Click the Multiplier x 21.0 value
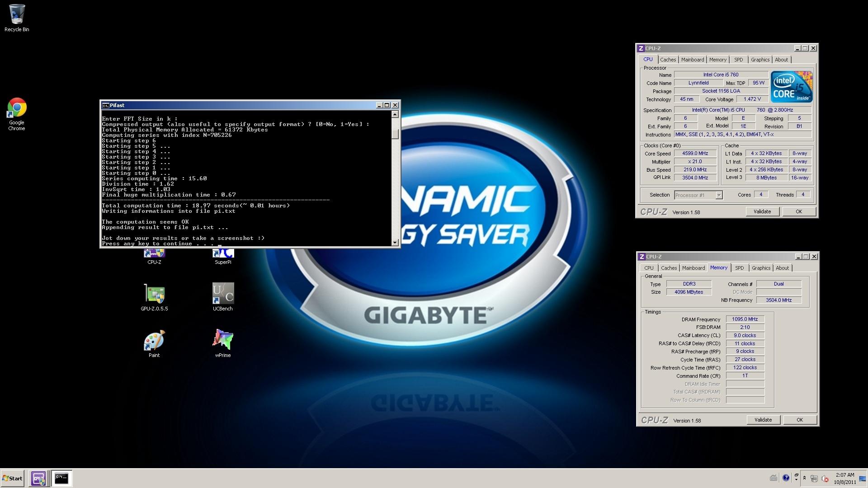This screenshot has width=868, height=488. click(695, 161)
